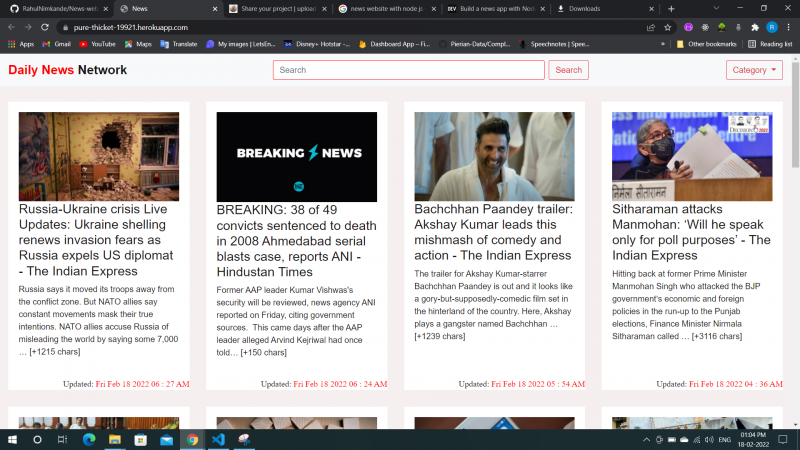Reload the current page
800x450 pixels.
pyautogui.click(x=45, y=27)
